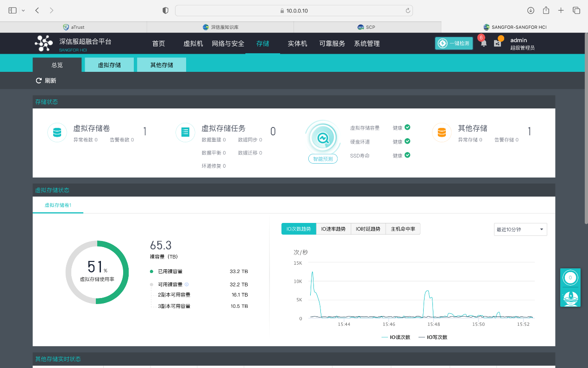Open the admin user account menu

tap(522, 44)
